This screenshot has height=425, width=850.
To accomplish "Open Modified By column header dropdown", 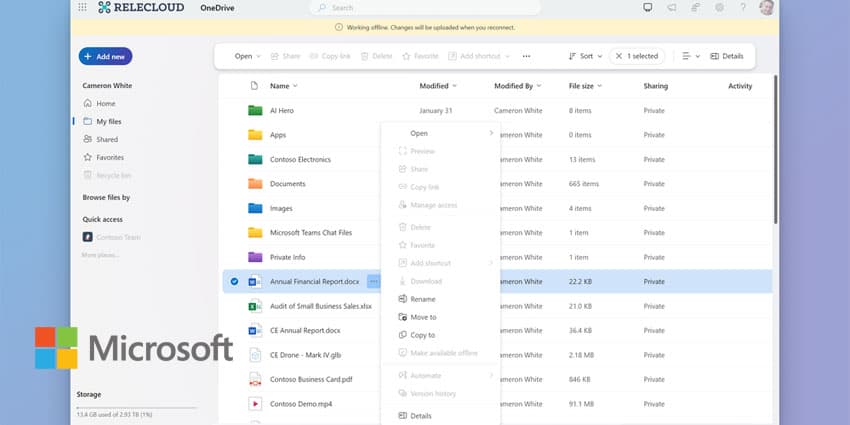I will [x=518, y=86].
